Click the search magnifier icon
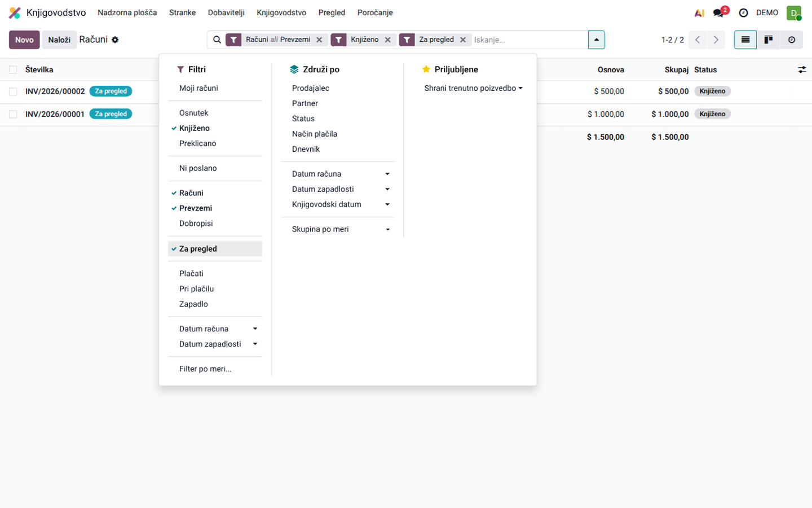This screenshot has width=812, height=508. [x=217, y=40]
